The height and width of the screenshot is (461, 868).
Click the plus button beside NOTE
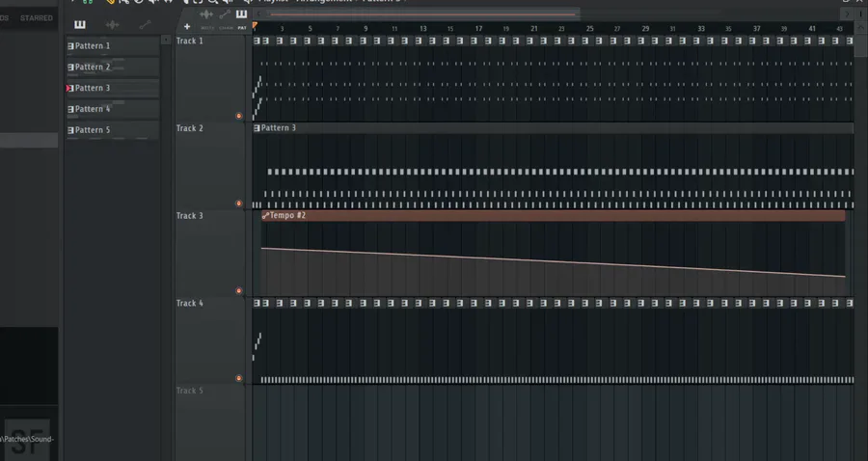[187, 26]
